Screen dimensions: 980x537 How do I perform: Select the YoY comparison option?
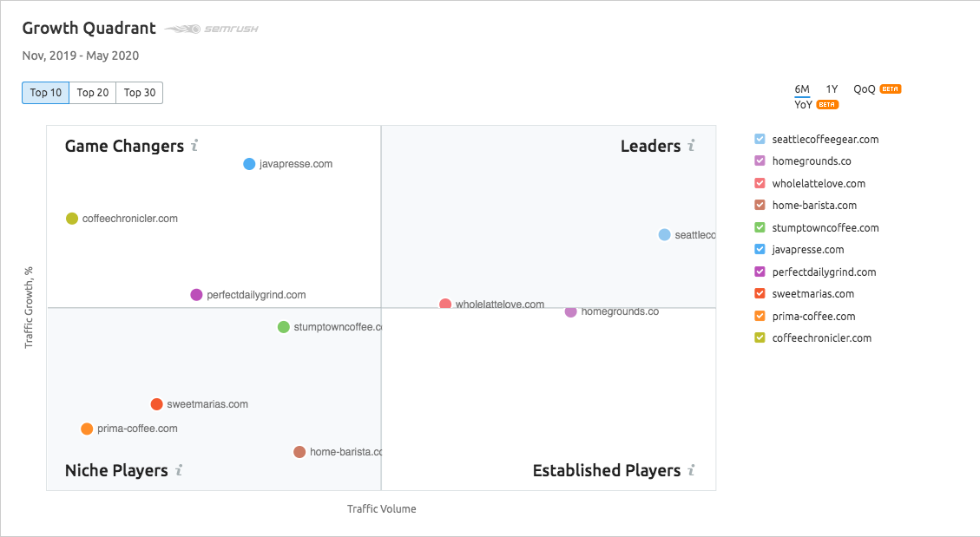click(803, 104)
